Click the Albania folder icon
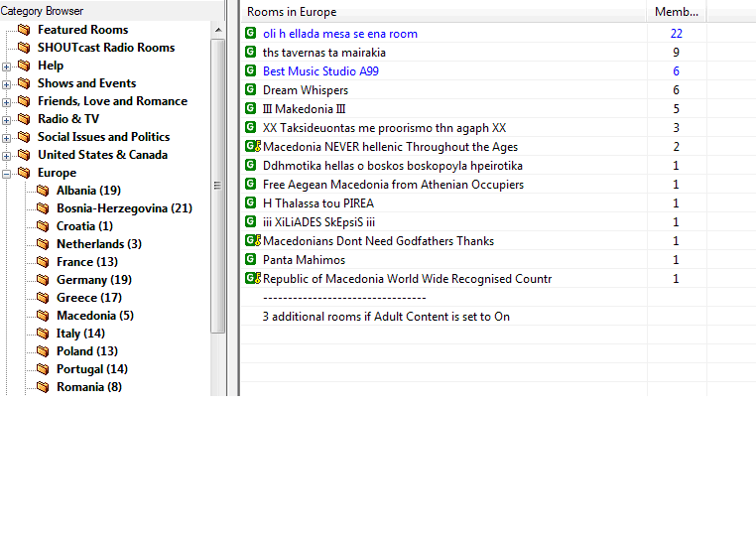The image size is (756, 540). pos(43,191)
